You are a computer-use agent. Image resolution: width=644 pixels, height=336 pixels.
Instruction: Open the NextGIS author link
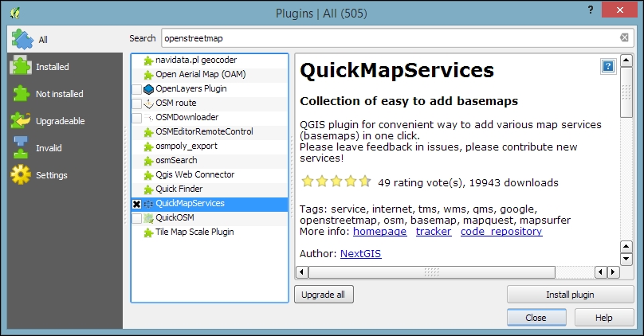[x=360, y=253]
